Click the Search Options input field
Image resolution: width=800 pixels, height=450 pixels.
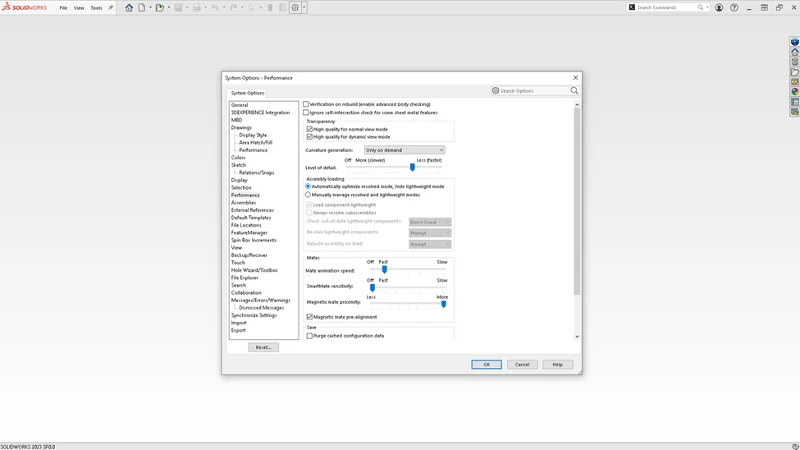531,91
